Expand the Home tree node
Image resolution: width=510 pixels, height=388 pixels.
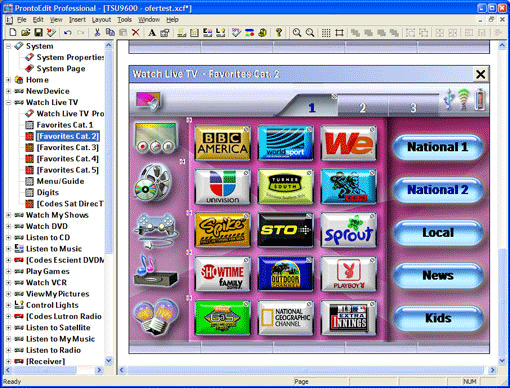click(x=9, y=80)
